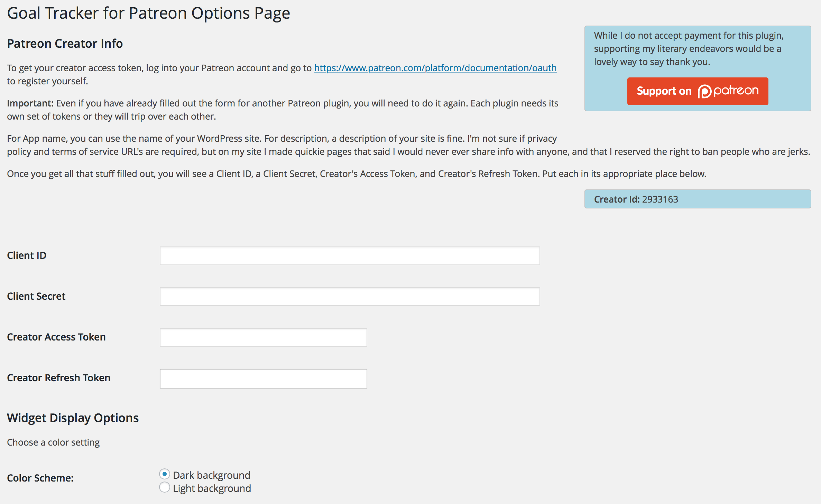Focus the Client Secret input field
This screenshot has width=821, height=504.
350,297
